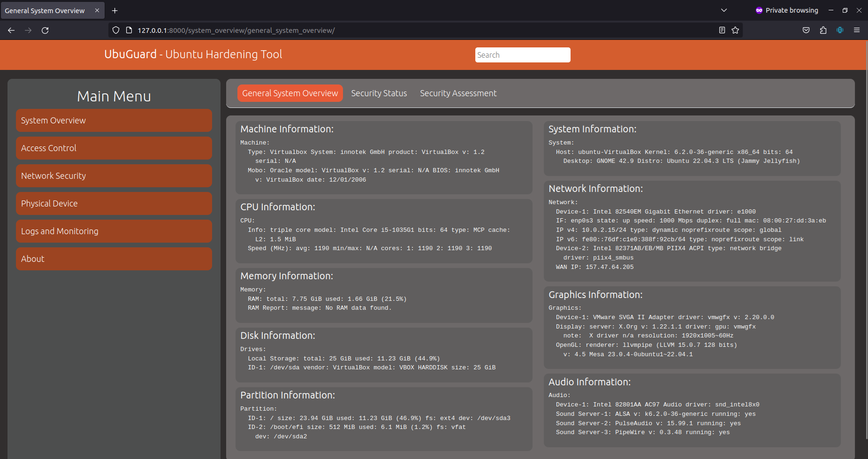Click the Local Storage total 25 GiB line
Image resolution: width=868 pixels, height=459 pixels.
[x=344, y=359]
